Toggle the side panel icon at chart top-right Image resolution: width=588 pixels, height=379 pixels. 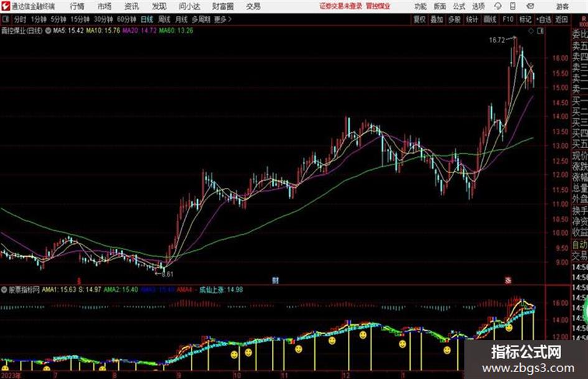pos(540,31)
